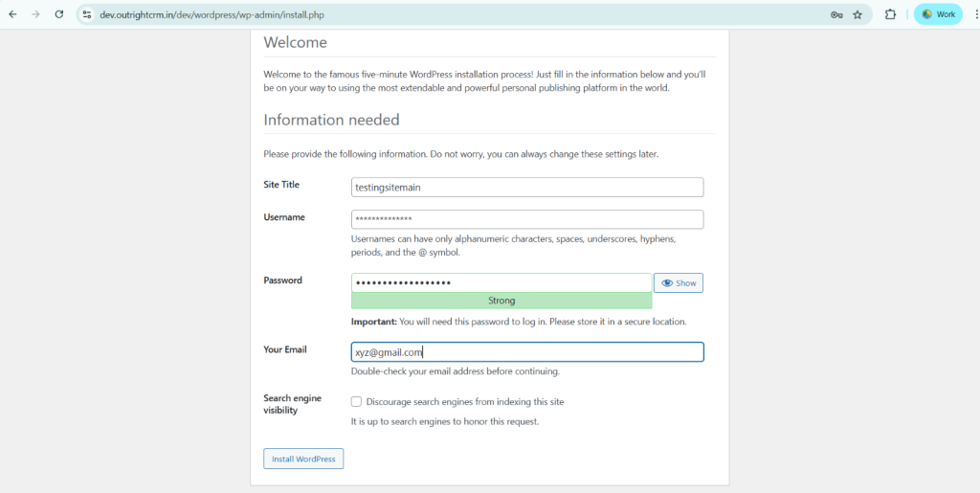Click 'Please provide the following information' text
Viewport: 980px width, 493px height.
pos(460,154)
